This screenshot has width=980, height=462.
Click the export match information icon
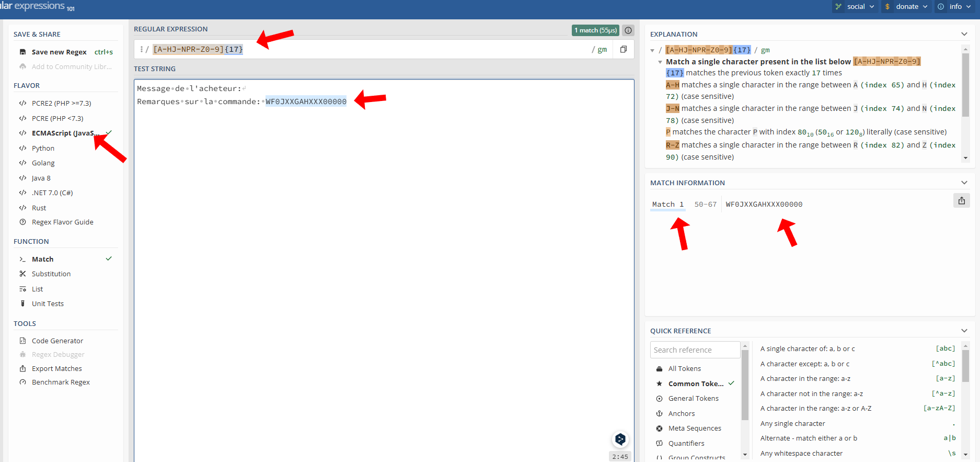point(961,201)
